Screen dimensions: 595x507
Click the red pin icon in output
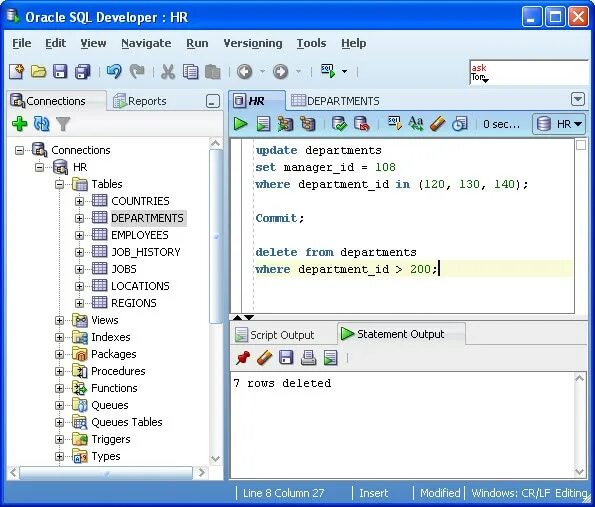[x=242, y=358]
